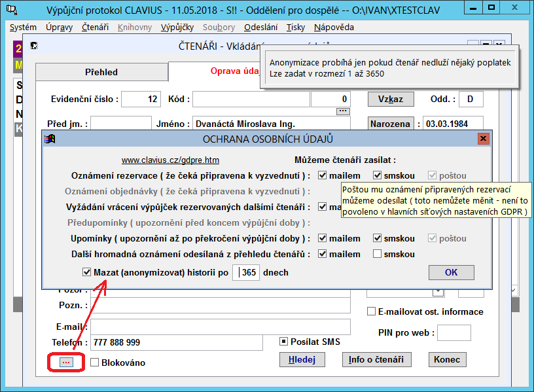Click the Před jm. input field
Image resolution: width=534 pixels, height=392 pixels.
[121, 124]
